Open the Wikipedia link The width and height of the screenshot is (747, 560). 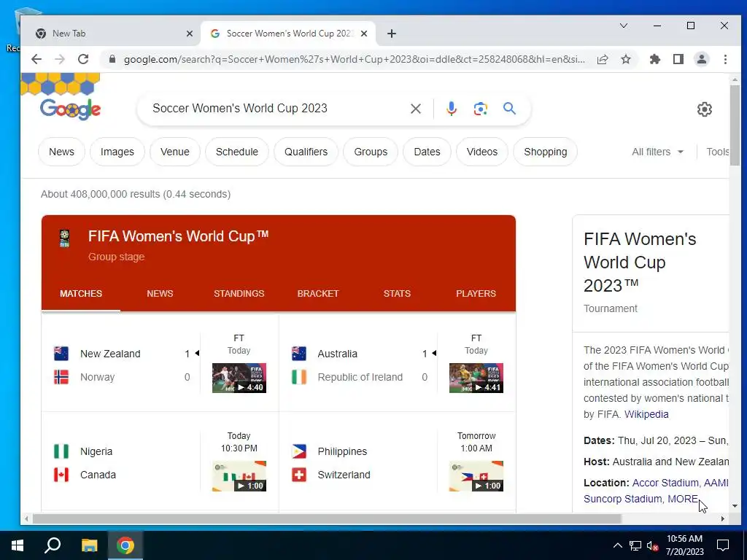pos(646,414)
